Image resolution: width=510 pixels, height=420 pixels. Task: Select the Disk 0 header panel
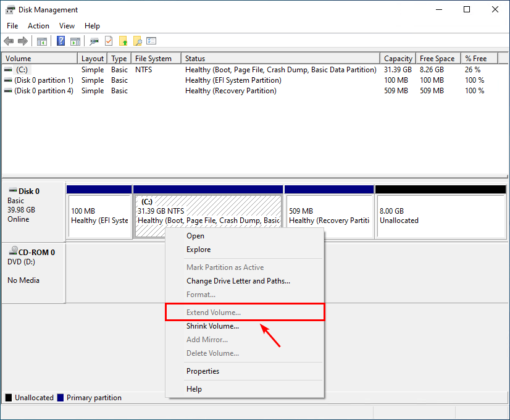pos(33,212)
